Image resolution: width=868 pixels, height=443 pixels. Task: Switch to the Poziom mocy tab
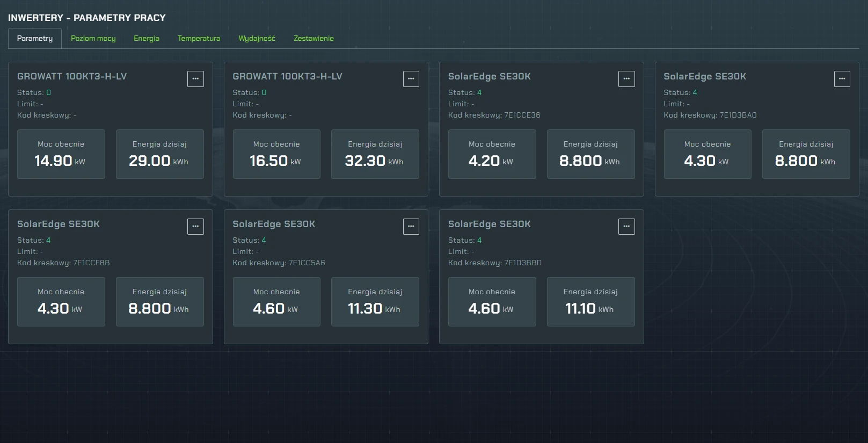93,38
